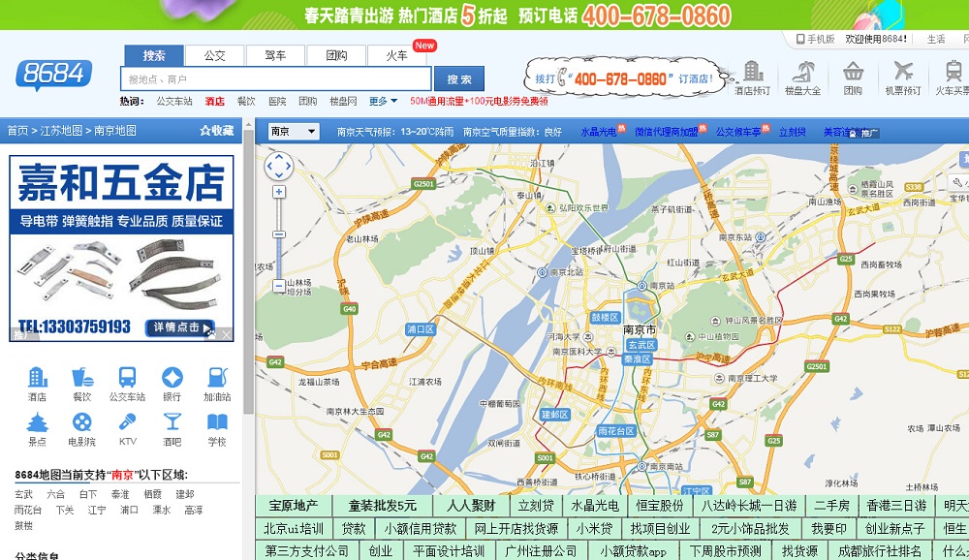The width and height of the screenshot is (969, 560).
Task: Click the 成都旅行社排名 ad cell
Action: [x=880, y=550]
